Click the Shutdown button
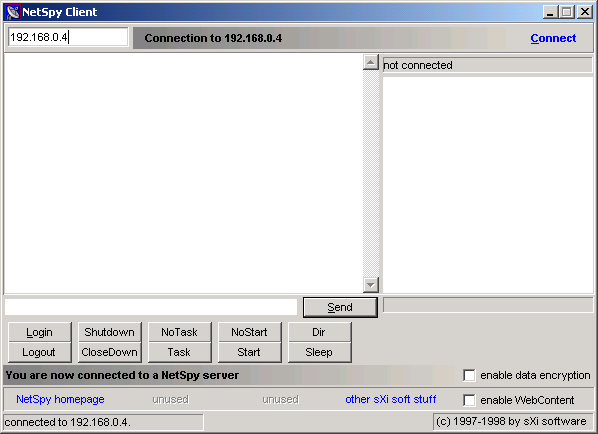Image resolution: width=598 pixels, height=434 pixels. pos(109,332)
